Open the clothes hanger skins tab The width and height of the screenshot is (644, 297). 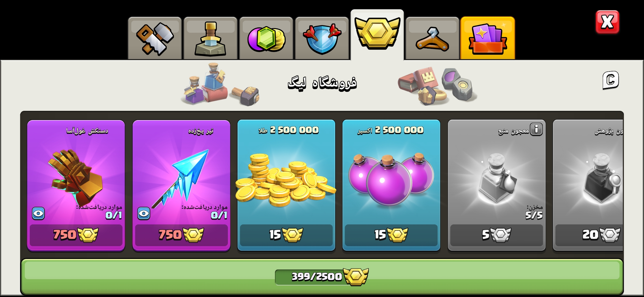[x=432, y=38]
